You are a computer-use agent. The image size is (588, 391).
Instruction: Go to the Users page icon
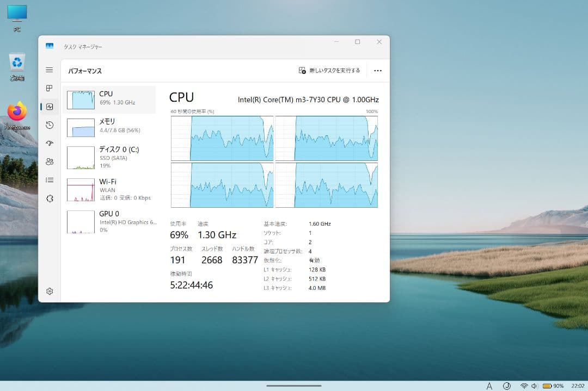pyautogui.click(x=50, y=162)
